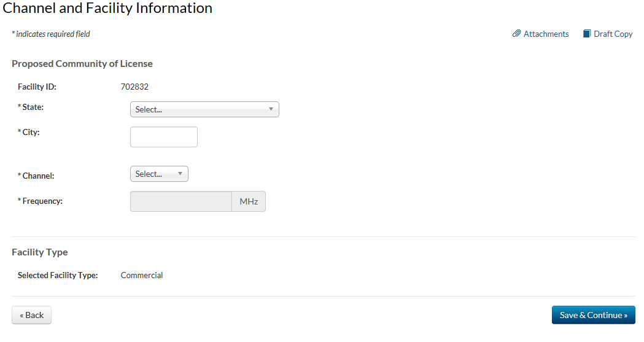Open the Draft Copy link
644x342 pixels.
coord(613,34)
